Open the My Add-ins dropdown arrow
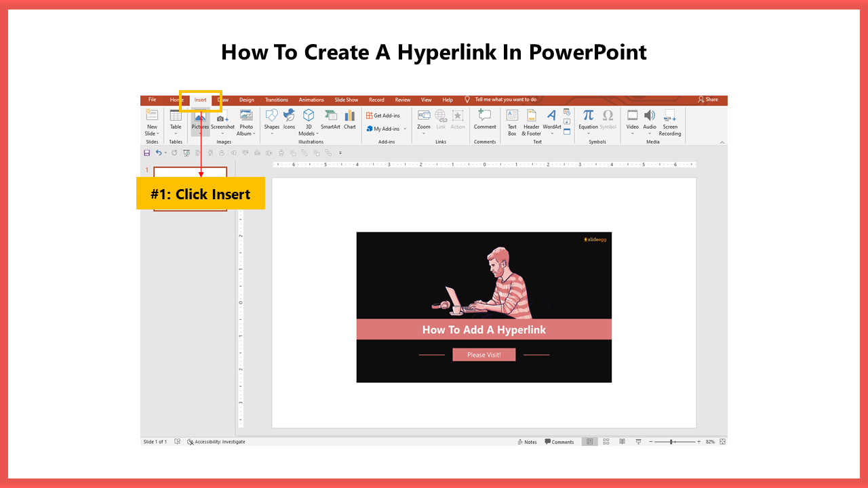The height and width of the screenshot is (488, 868). coord(405,129)
